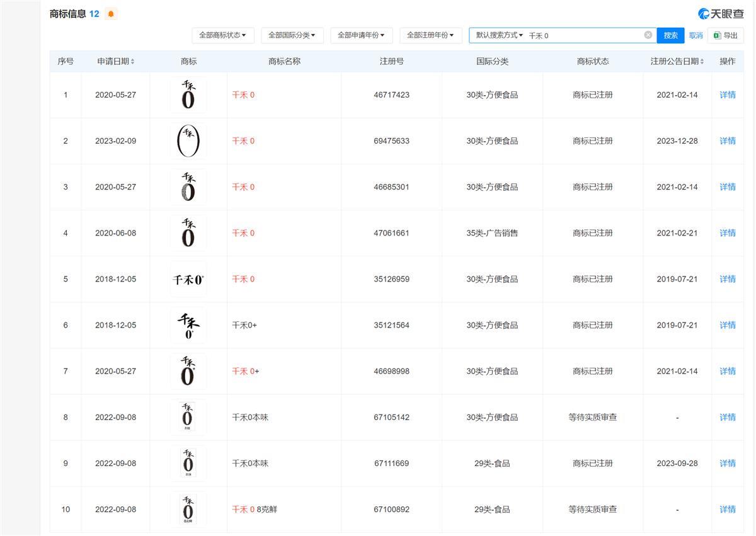This screenshot has width=756, height=536.
Task: Click the 天眼查 logo
Action: click(720, 14)
